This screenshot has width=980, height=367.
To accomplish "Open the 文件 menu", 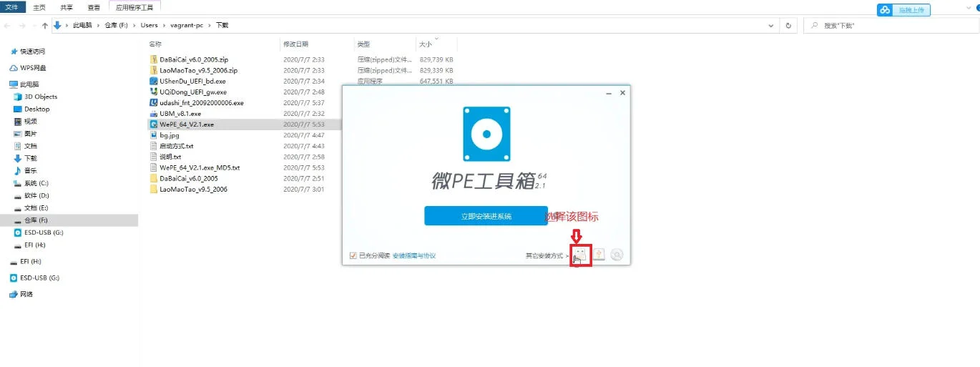I will tap(12, 7).
